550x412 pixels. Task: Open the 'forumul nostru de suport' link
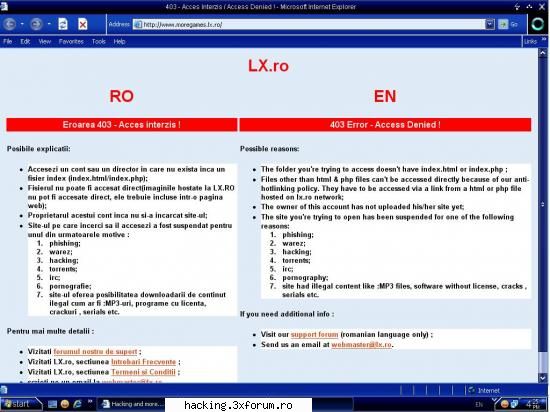(95, 351)
